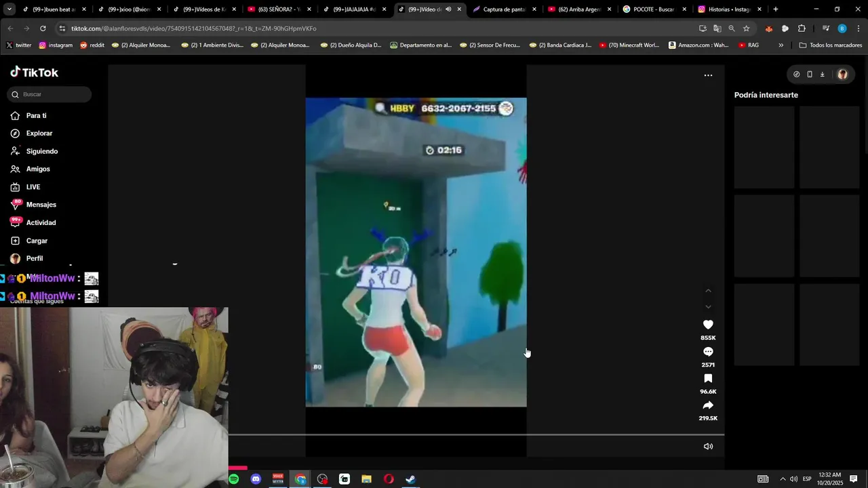
Task: Click the tiktok.com address bar
Action: pyautogui.click(x=380, y=28)
